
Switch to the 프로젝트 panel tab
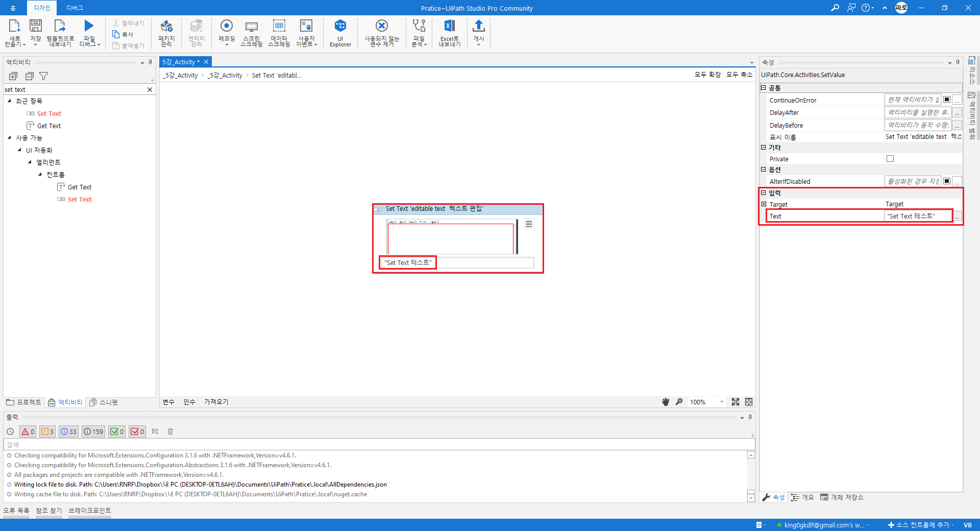pos(23,402)
